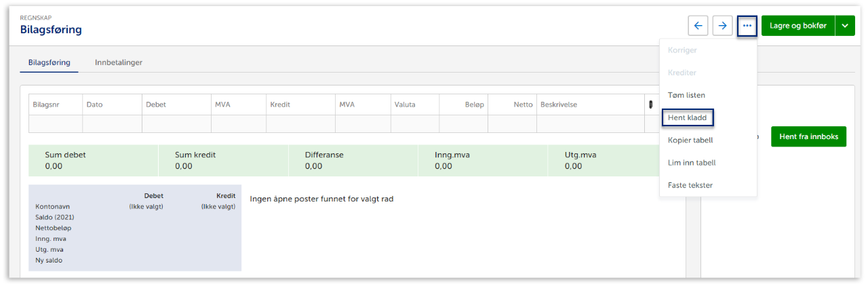This screenshot has height=287, width=868.
Task: Select Hent kladd from the menu
Action: pyautogui.click(x=687, y=117)
